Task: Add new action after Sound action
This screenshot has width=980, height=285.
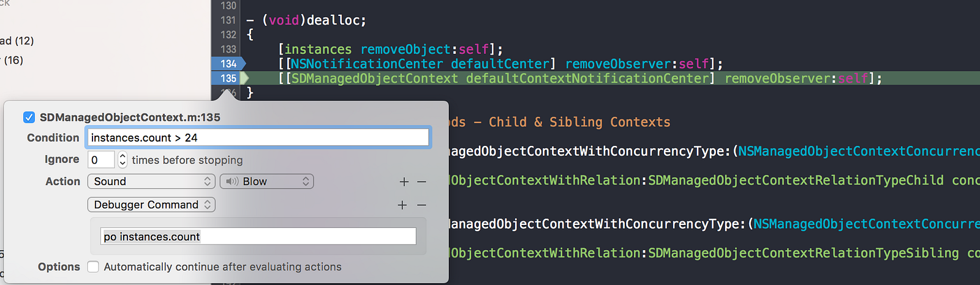Action: [x=404, y=182]
